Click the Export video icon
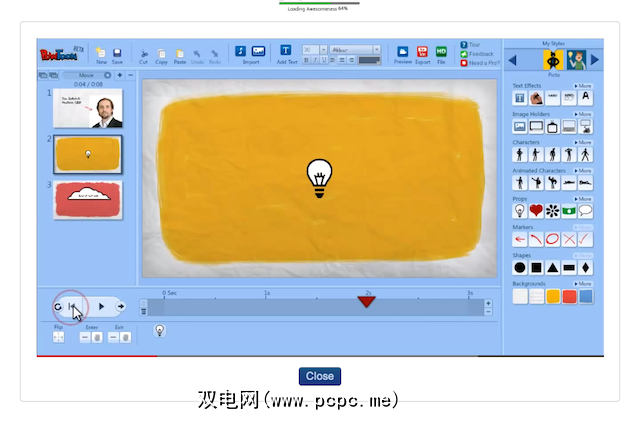Image resolution: width=640 pixels, height=423 pixels. point(422,51)
